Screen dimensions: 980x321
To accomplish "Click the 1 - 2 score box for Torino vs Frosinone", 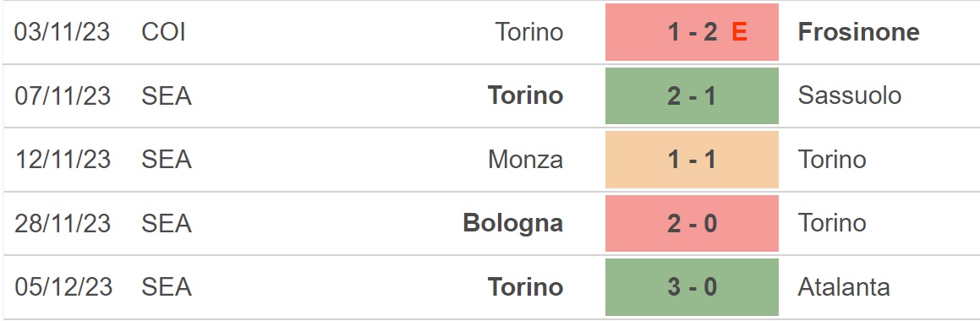I will [x=692, y=32].
